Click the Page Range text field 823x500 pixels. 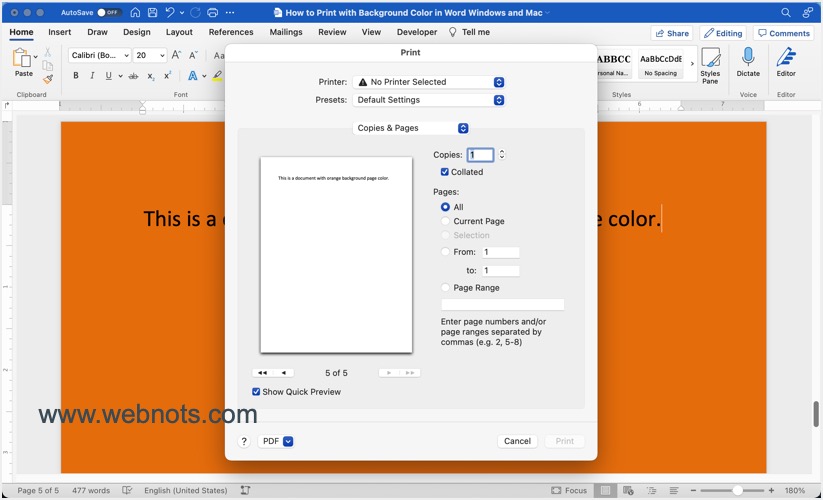(x=502, y=305)
